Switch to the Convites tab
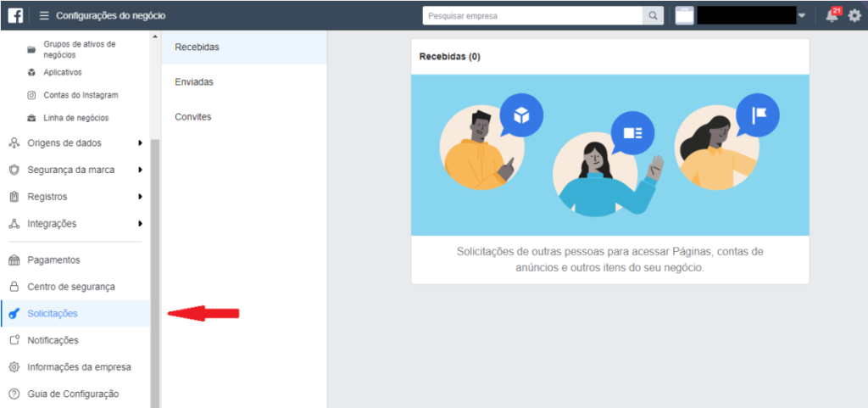868x408 pixels. coord(193,116)
